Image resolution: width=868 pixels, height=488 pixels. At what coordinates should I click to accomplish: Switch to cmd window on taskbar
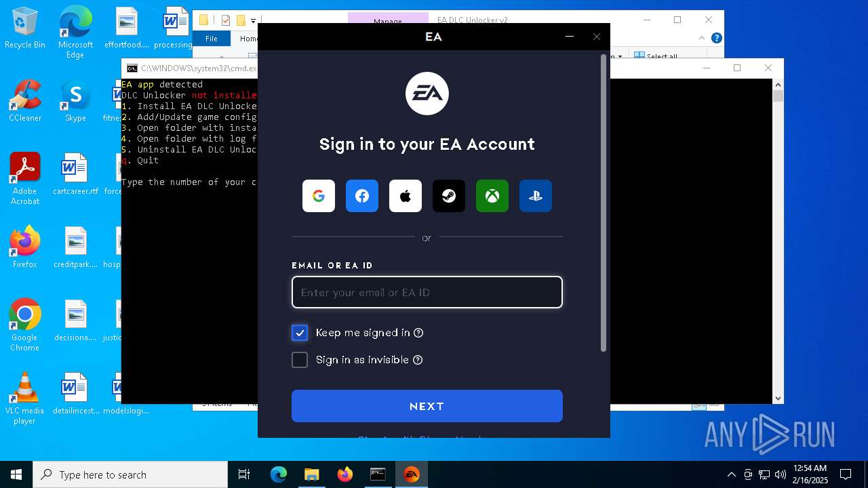coord(378,474)
